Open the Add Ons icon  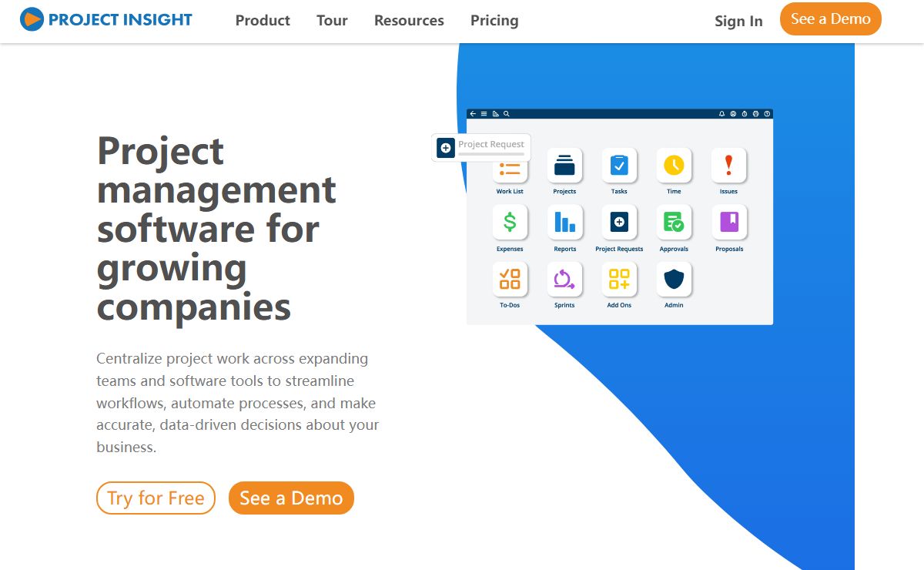tap(619, 279)
